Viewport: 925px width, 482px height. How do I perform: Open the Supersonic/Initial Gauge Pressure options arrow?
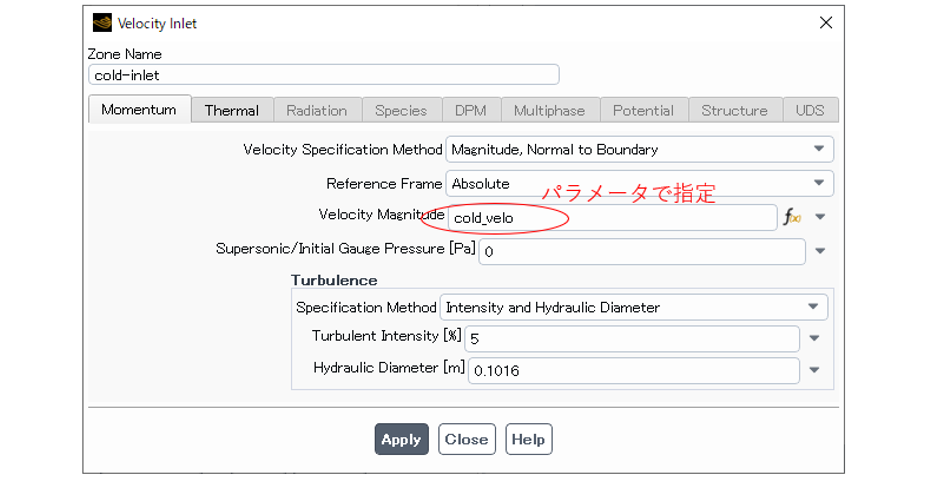(820, 252)
